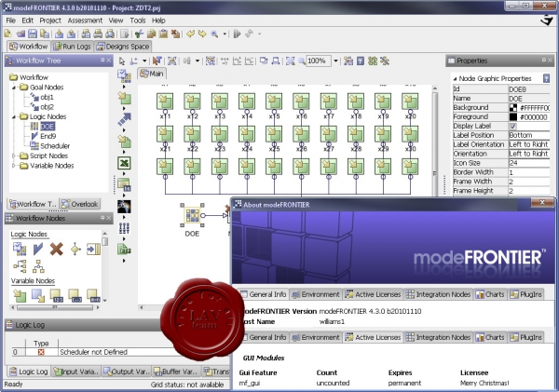Click the 'Scheduler not Defined' log message
The image size is (559, 392).
click(x=93, y=352)
